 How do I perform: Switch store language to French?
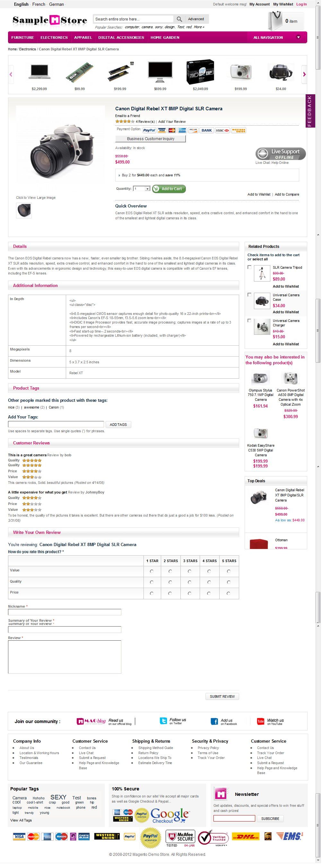(x=39, y=4)
